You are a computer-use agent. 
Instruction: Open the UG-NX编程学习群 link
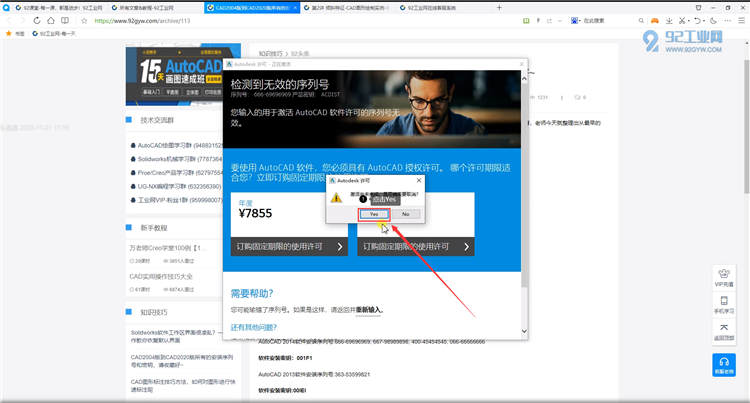point(176,186)
